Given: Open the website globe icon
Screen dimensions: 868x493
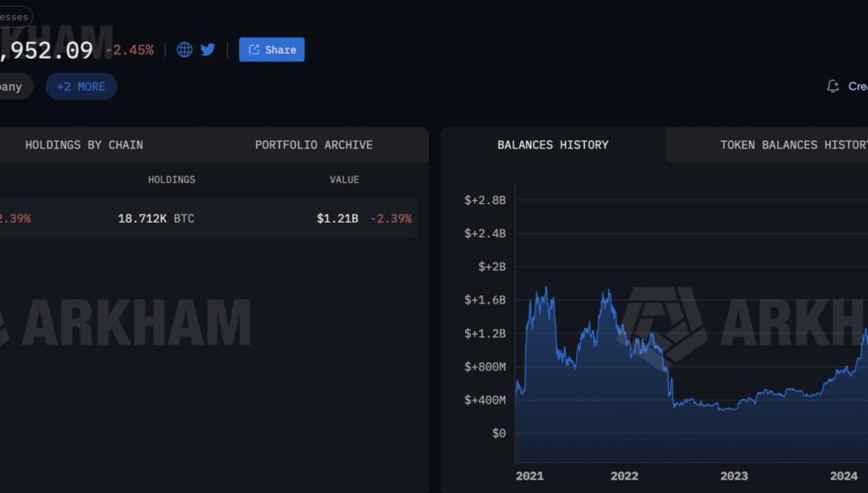Looking at the screenshot, I should point(184,50).
